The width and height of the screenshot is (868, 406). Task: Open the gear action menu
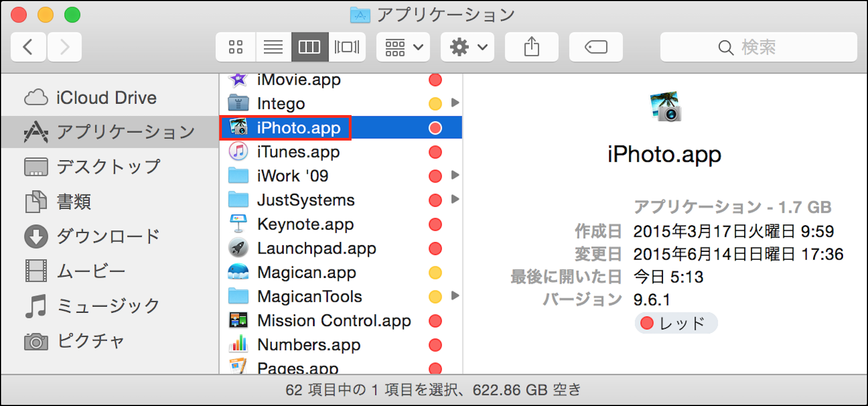467,47
